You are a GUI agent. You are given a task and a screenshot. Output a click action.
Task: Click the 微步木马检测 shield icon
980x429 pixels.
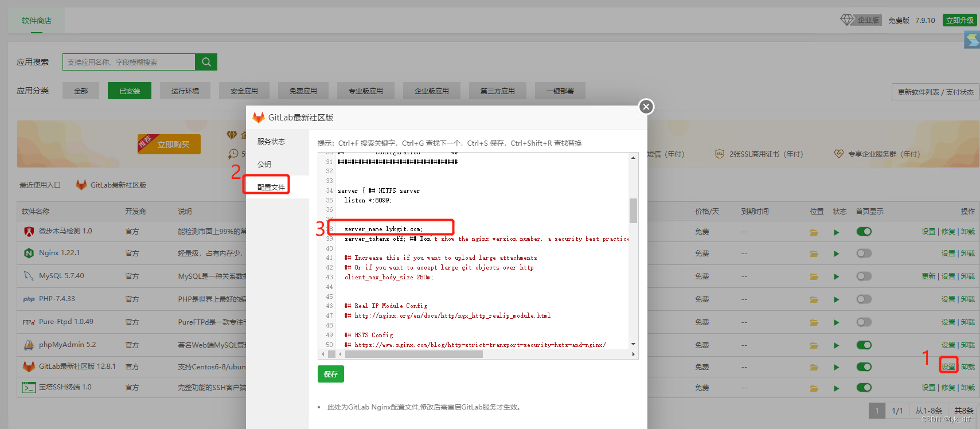[x=29, y=232]
